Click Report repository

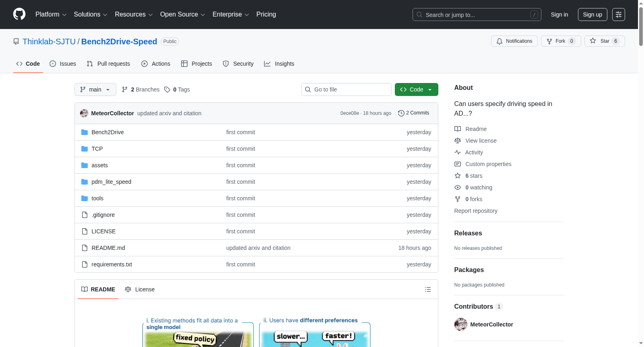click(476, 211)
